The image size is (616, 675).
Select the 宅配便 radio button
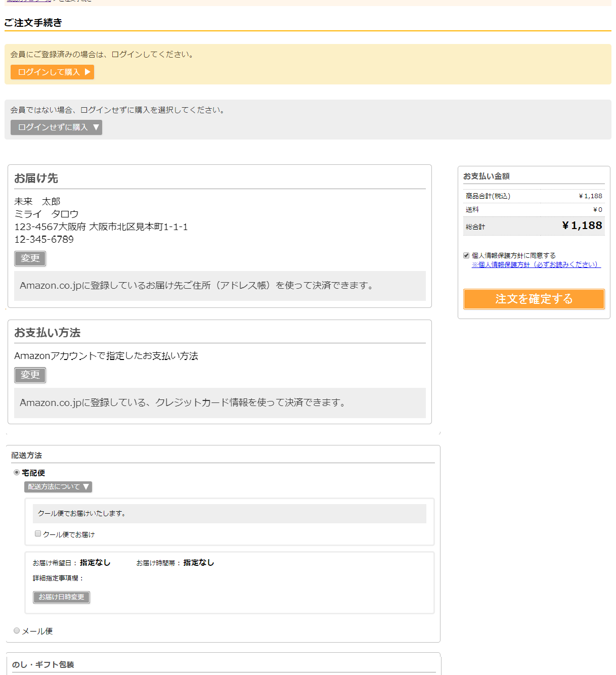click(x=17, y=472)
